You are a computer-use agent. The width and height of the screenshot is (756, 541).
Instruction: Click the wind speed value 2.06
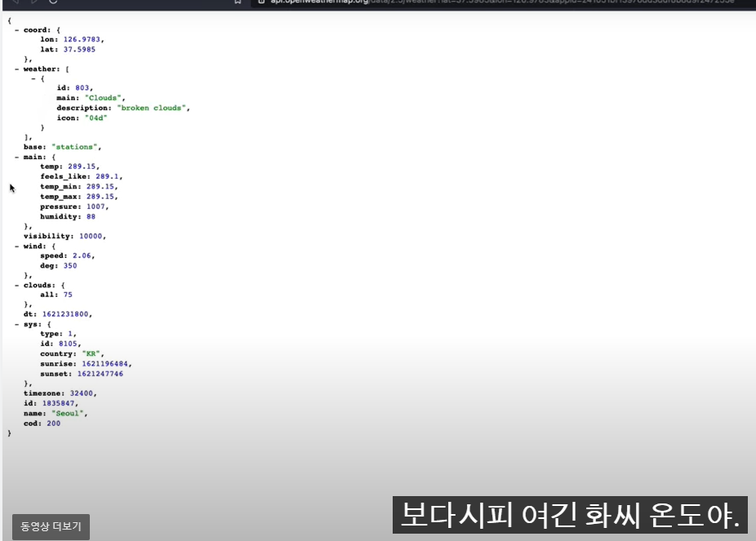82,255
